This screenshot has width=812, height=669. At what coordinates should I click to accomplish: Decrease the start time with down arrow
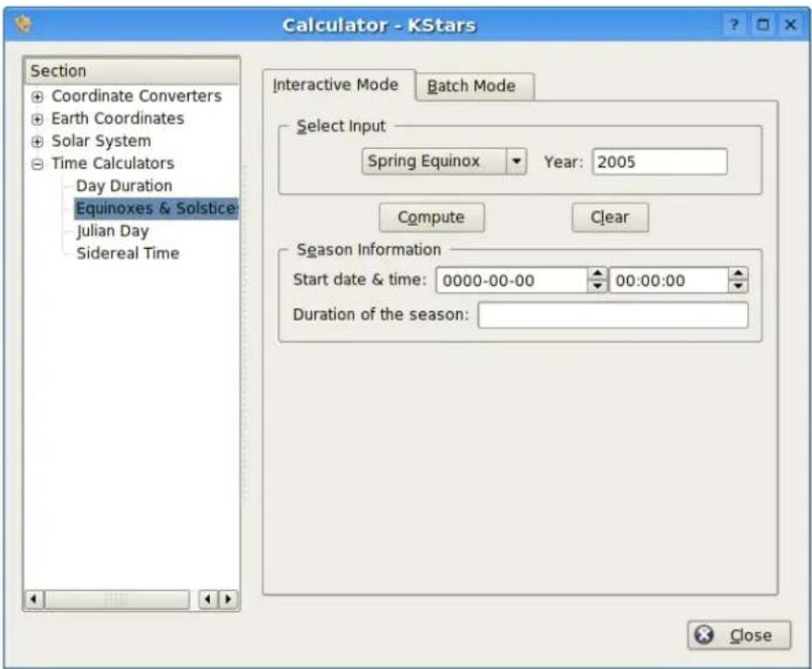(x=738, y=287)
